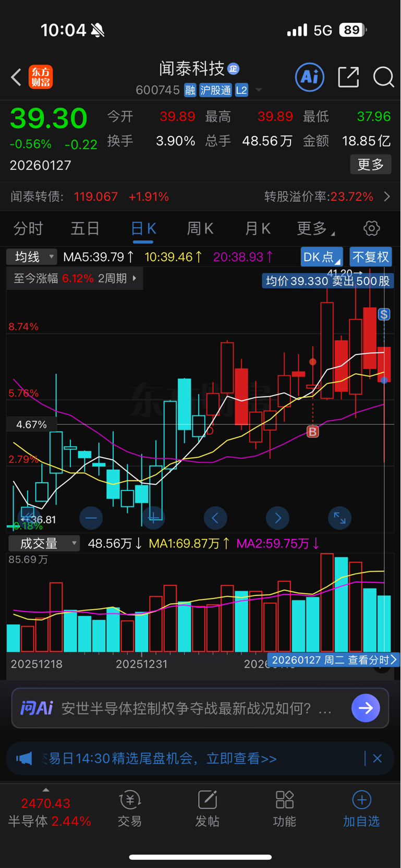Tap the back arrow icon
This screenshot has width=401, height=868.
coord(17,77)
